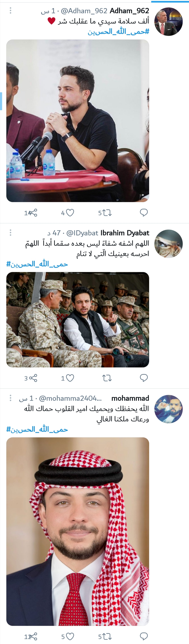
Task: Open hashtag link in Ibrahim Dyabat's tweet
Action: point(37,264)
